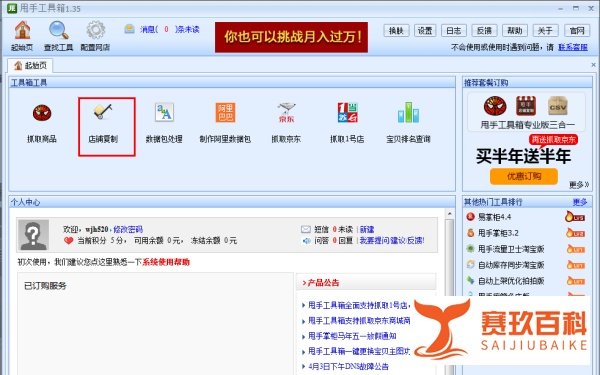Click the hot flame badge beside 易掌柜4.4
This screenshot has width=600, height=375.
tap(575, 217)
